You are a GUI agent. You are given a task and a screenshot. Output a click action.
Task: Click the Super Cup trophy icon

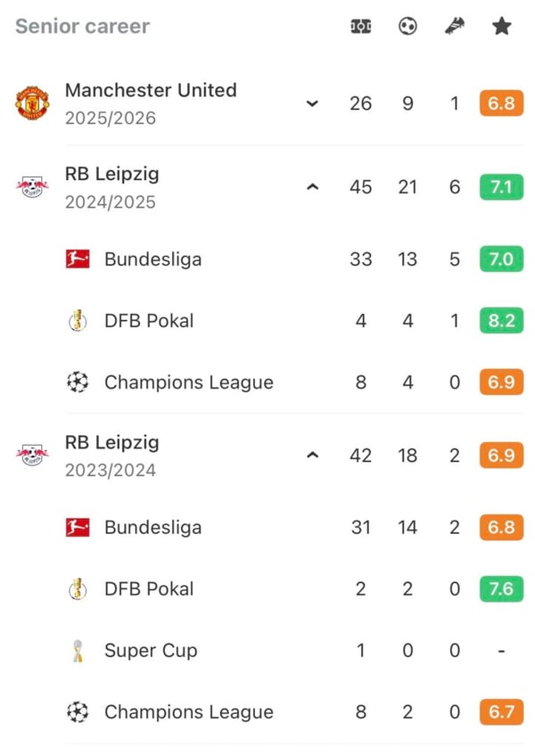(x=78, y=650)
